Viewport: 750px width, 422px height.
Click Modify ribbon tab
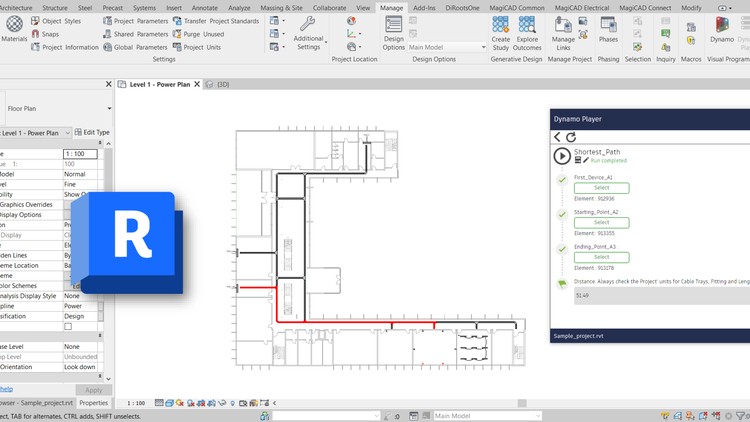pos(691,8)
